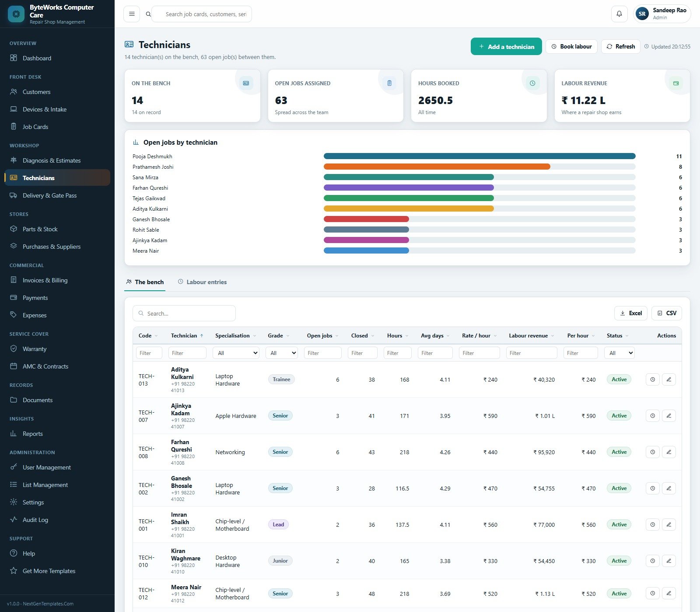700x612 pixels.
Task: Open the Grade filter dropdown
Action: pos(281,353)
